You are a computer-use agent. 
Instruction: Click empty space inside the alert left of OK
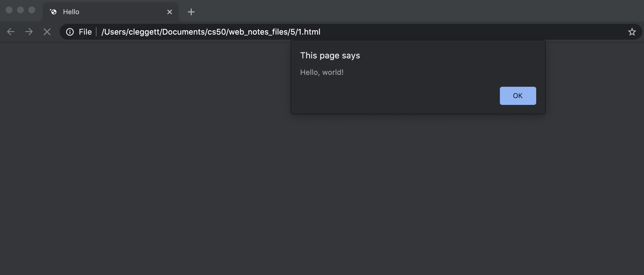(397, 96)
